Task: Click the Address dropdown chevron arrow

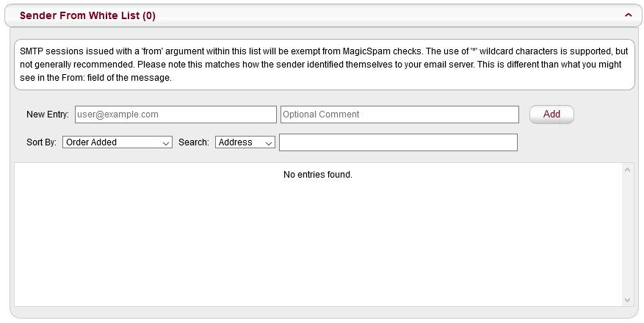Action: coord(269,143)
